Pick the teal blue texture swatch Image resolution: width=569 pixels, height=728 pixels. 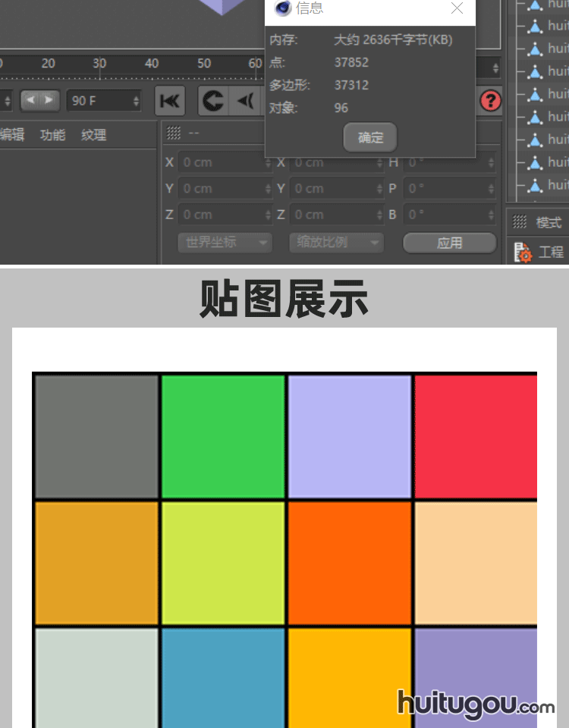click(x=223, y=678)
